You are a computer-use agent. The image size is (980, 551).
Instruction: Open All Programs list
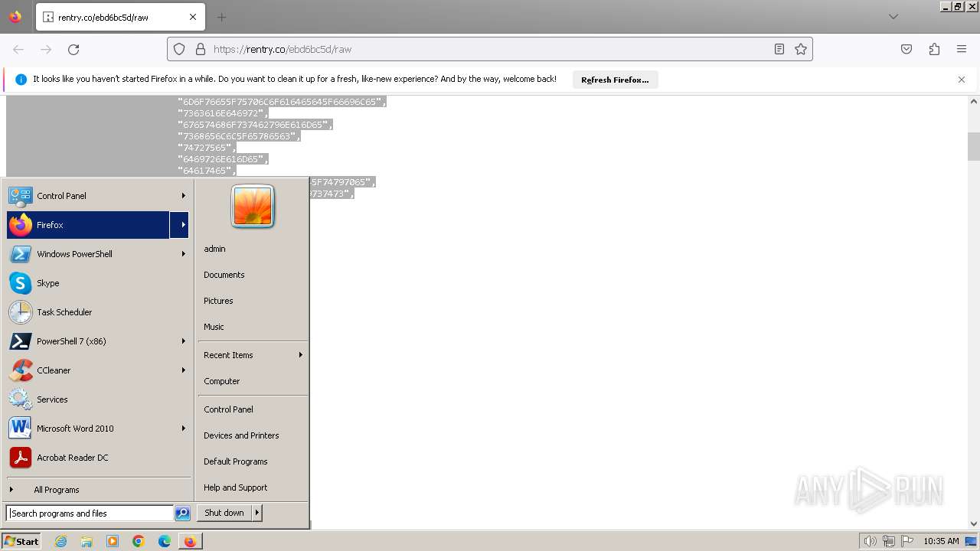click(x=97, y=490)
